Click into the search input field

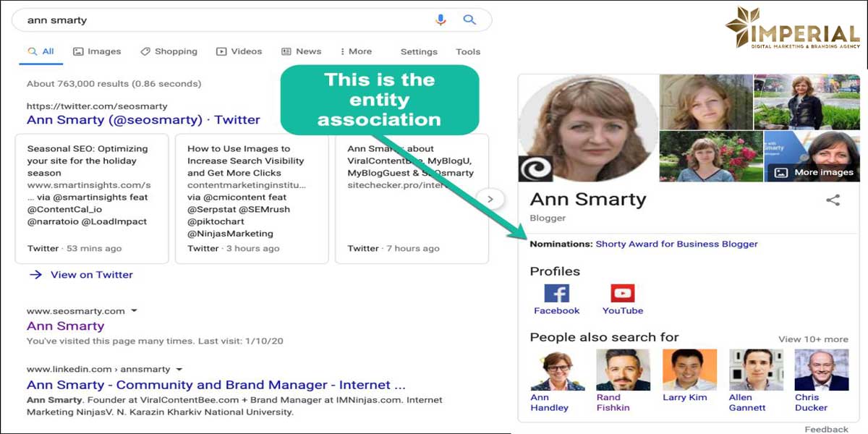click(217, 20)
